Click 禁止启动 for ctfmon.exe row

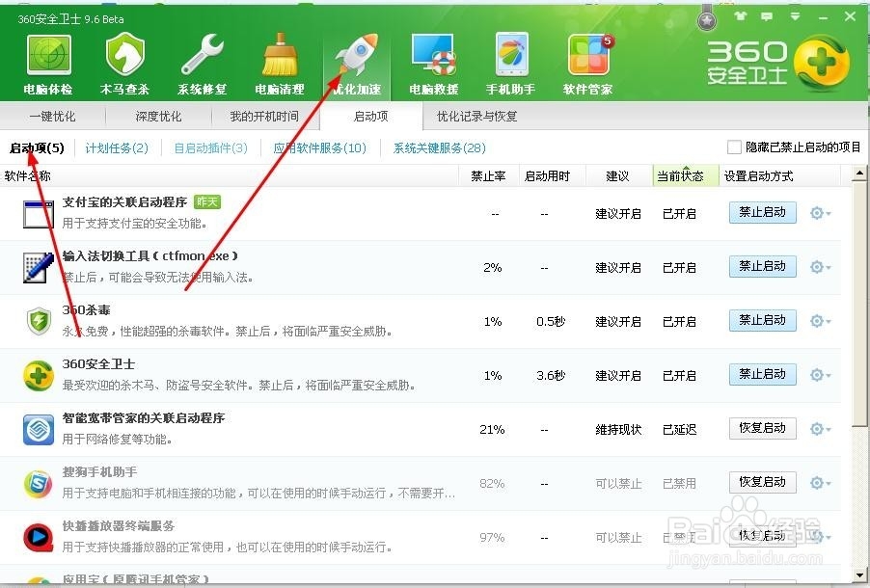[762, 266]
